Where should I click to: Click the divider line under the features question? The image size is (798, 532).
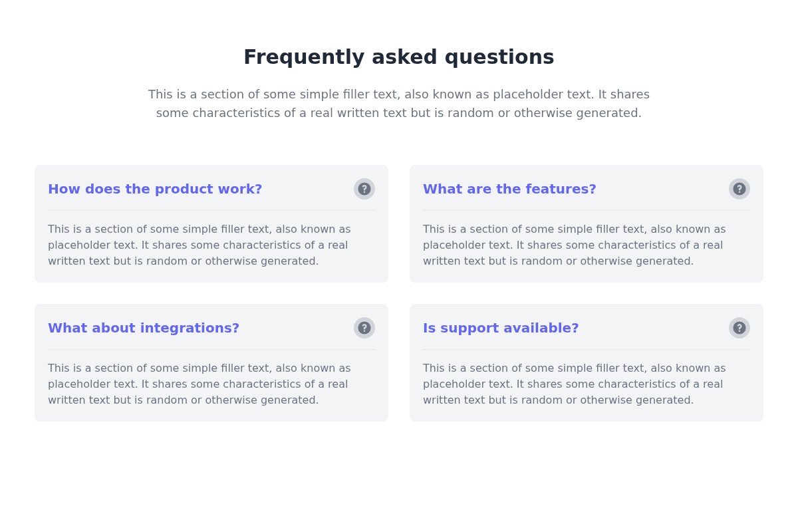coord(587,211)
